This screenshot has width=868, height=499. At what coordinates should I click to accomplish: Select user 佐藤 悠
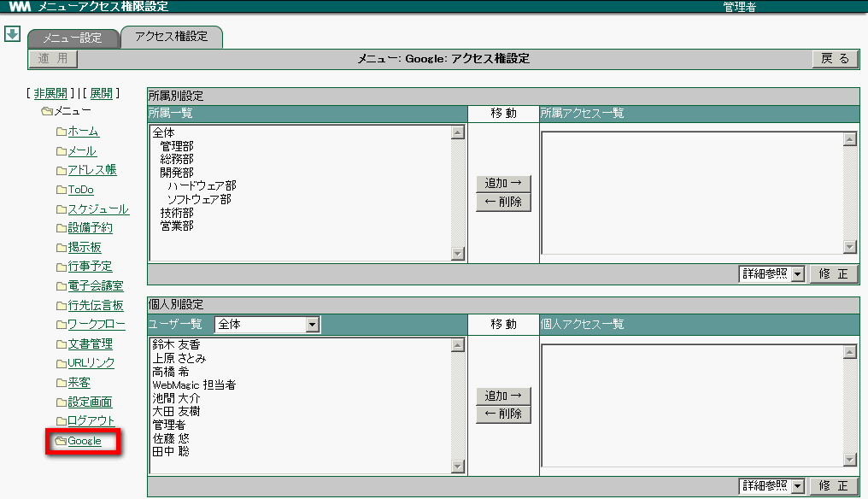pyautogui.click(x=171, y=438)
